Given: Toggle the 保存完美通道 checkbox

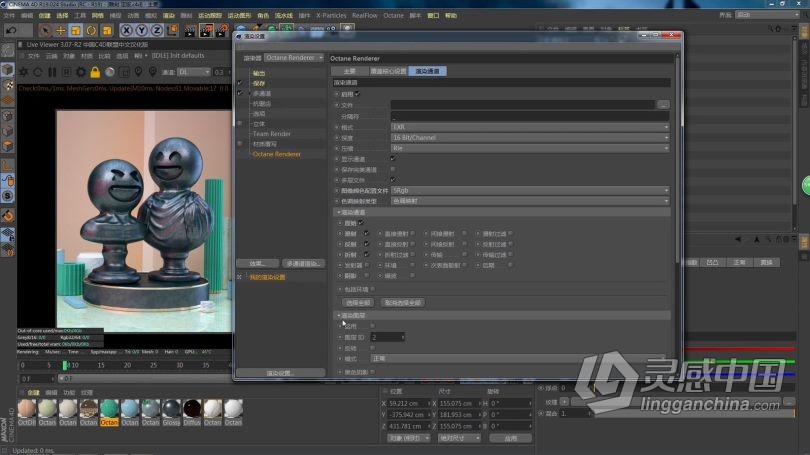Looking at the screenshot, I should click(x=393, y=169).
